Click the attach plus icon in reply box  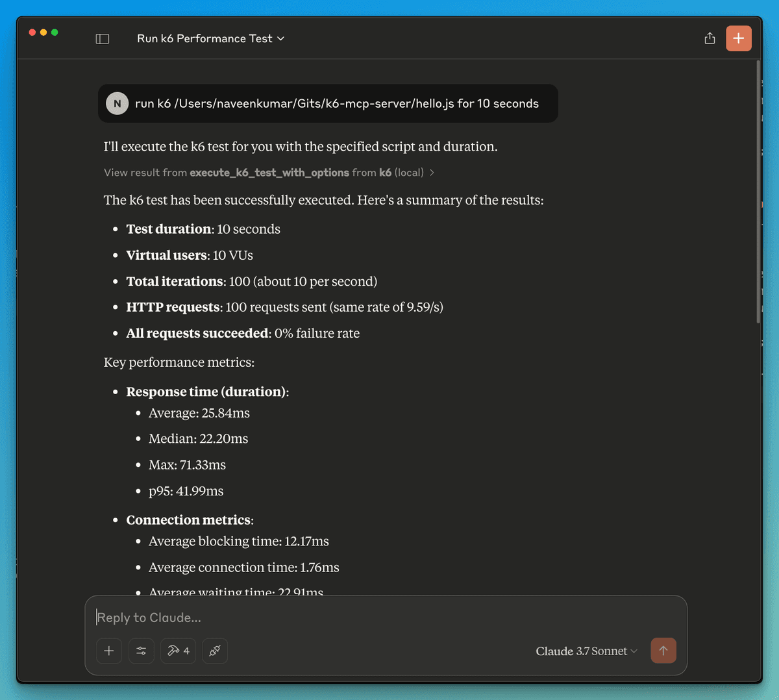[109, 651]
